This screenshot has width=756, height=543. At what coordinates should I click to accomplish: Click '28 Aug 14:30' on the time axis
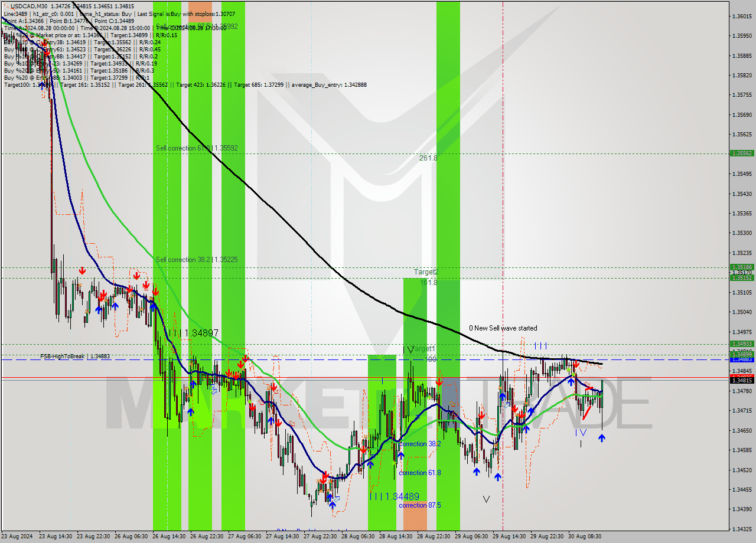pos(397,537)
